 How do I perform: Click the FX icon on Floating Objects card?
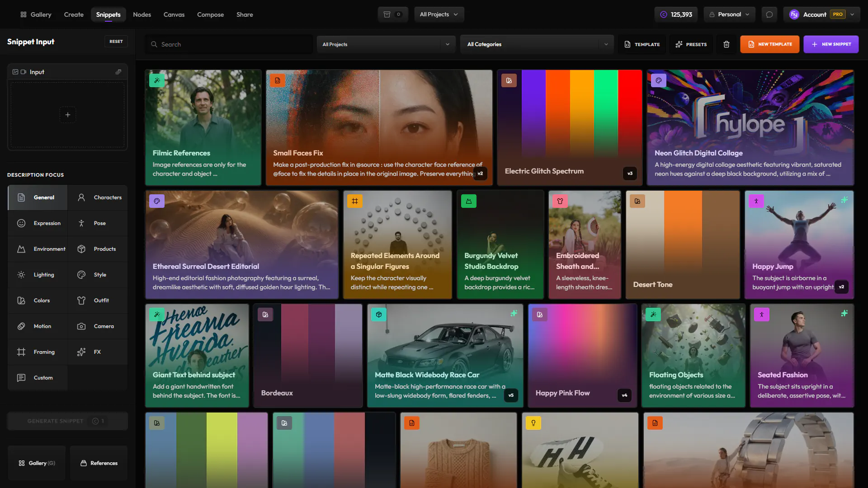pyautogui.click(x=653, y=314)
